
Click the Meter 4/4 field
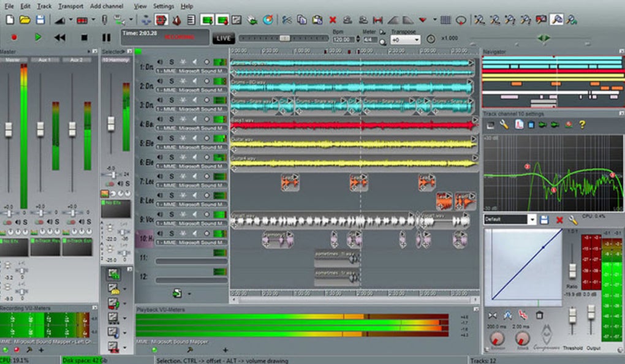tap(369, 39)
